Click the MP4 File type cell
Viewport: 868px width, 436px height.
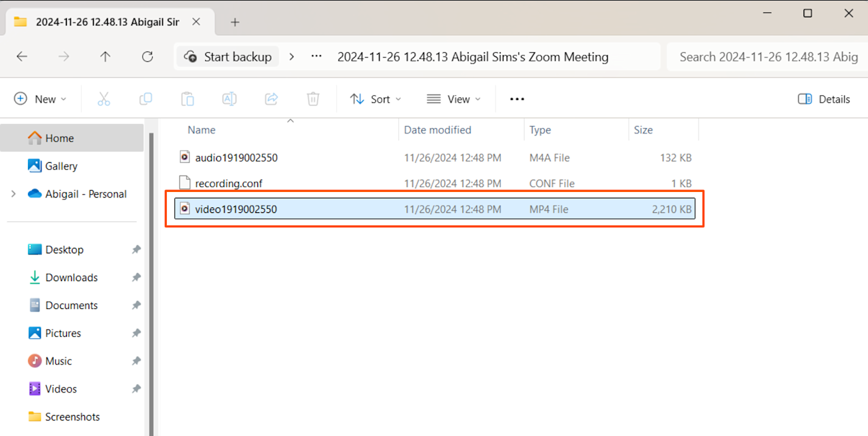pos(549,209)
